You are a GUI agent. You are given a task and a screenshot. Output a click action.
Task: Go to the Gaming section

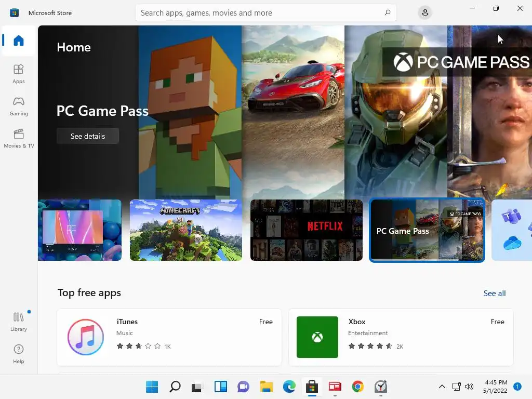[19, 106]
